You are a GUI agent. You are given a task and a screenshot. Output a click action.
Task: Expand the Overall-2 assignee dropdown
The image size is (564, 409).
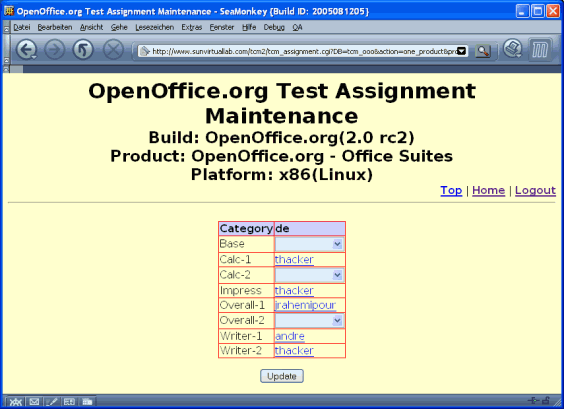[309, 321]
